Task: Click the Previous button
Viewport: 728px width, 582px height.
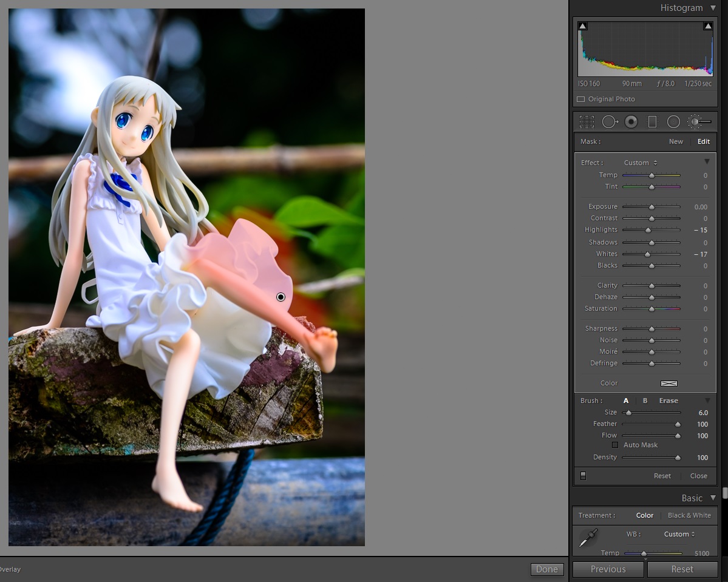Action: point(608,569)
